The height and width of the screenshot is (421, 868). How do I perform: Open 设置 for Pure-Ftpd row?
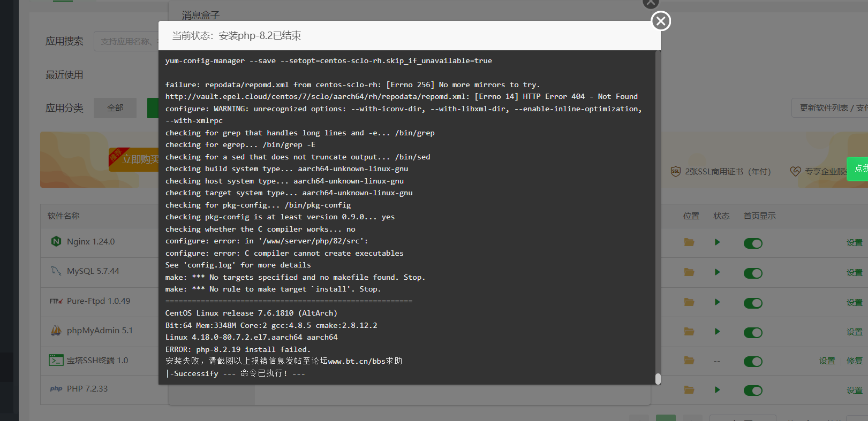[855, 303]
